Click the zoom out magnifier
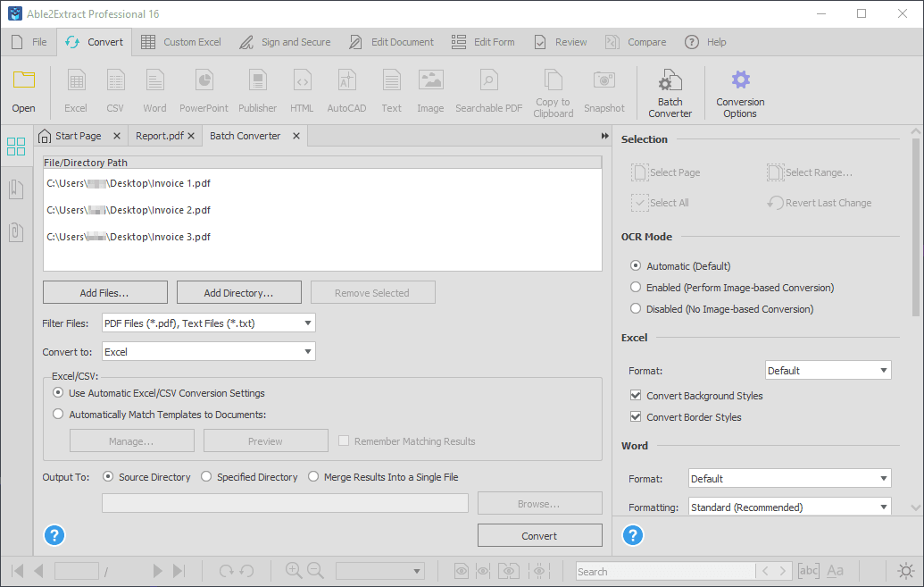The height and width of the screenshot is (587, 924). pos(315,570)
